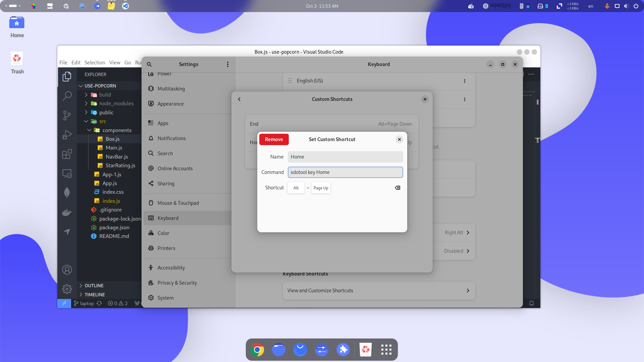Image resolution: width=644 pixels, height=362 pixels.
Task: Open StarRating.js in the explorer
Action: click(120, 166)
